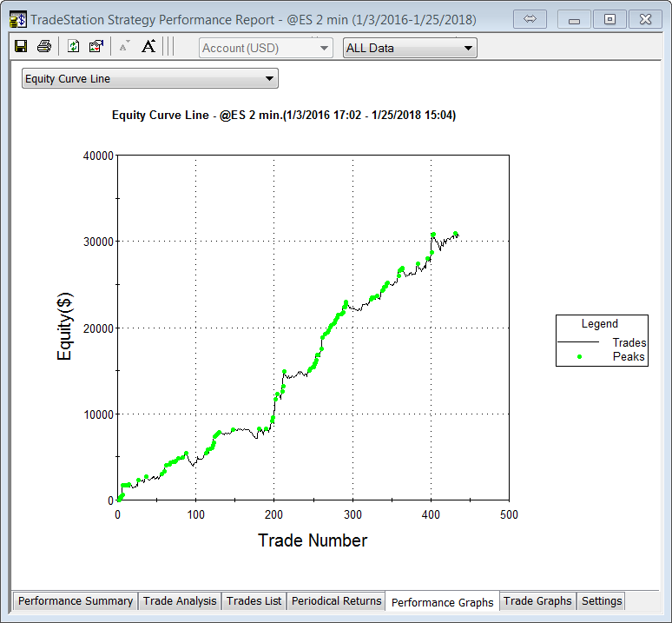Switch to the Settings tab

(602, 601)
